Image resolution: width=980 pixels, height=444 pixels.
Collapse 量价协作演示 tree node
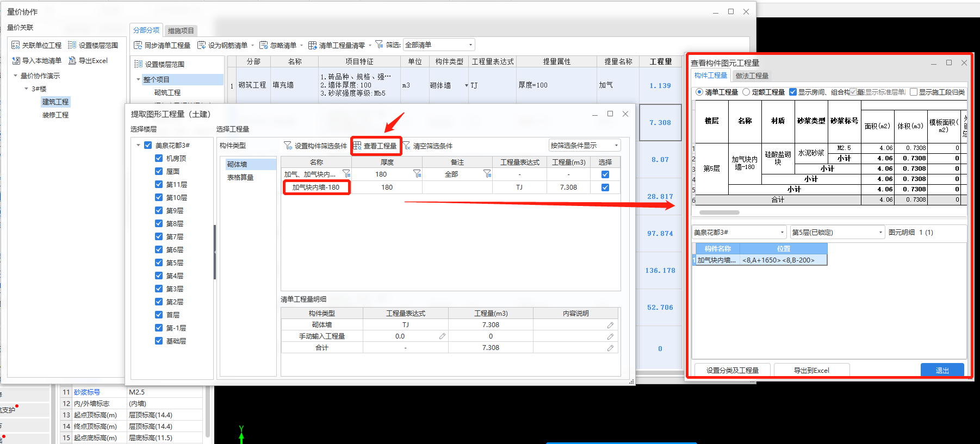pyautogui.click(x=15, y=76)
